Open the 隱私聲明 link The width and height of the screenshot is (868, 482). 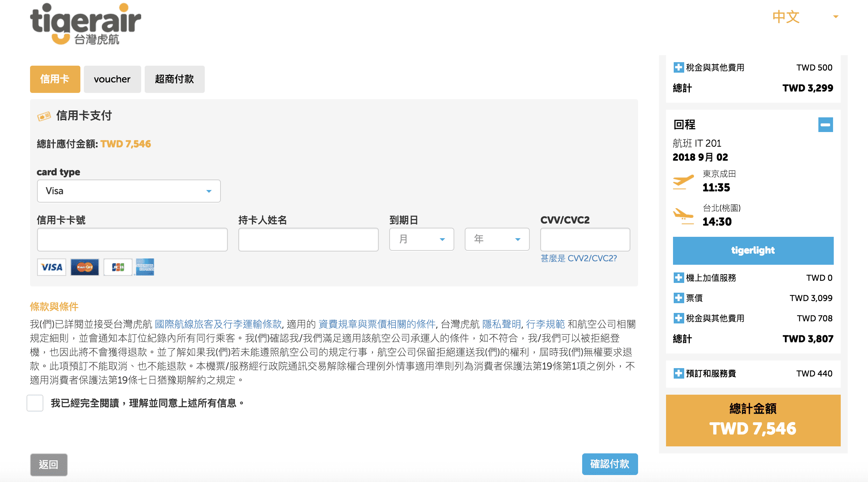pos(501,324)
